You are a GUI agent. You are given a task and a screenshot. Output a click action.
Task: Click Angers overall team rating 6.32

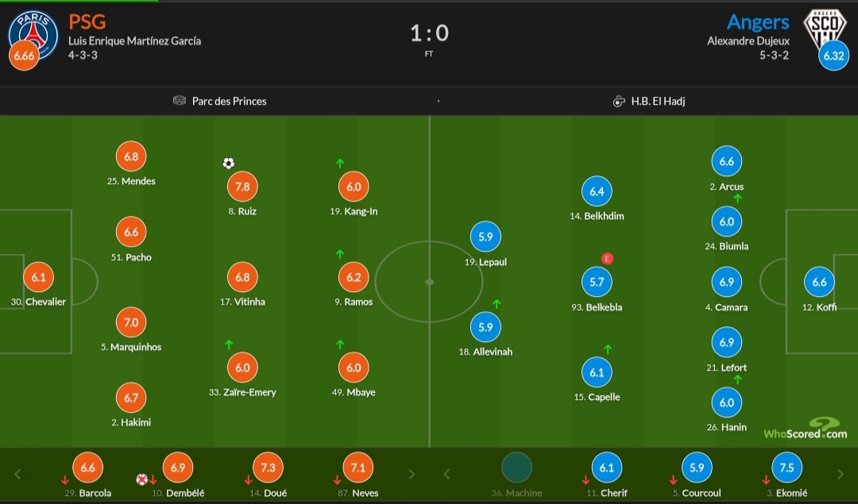click(x=833, y=56)
